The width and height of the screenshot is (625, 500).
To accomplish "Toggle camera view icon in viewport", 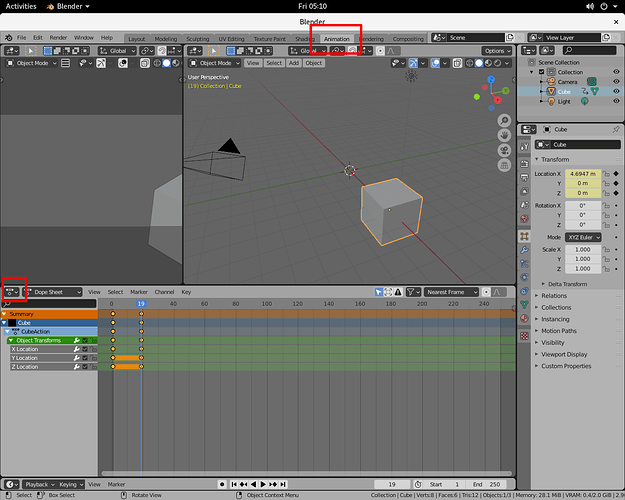I will (x=504, y=150).
